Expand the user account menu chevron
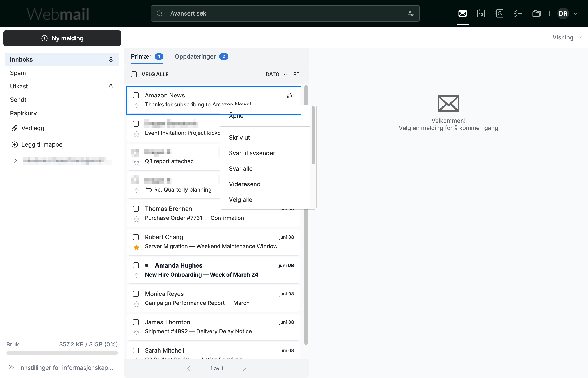 coord(575,13)
